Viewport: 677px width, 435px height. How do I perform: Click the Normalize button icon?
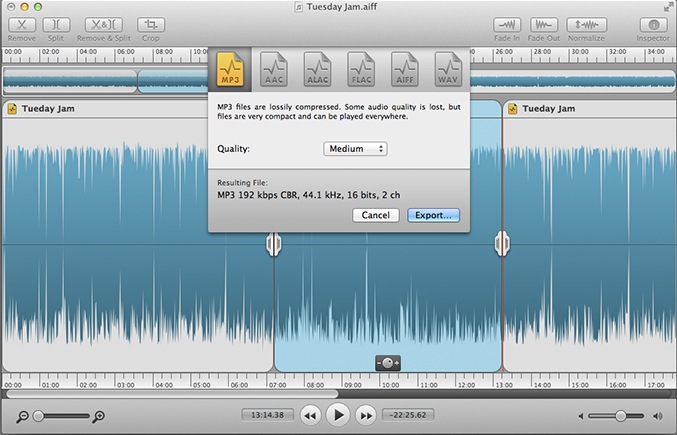[586, 24]
